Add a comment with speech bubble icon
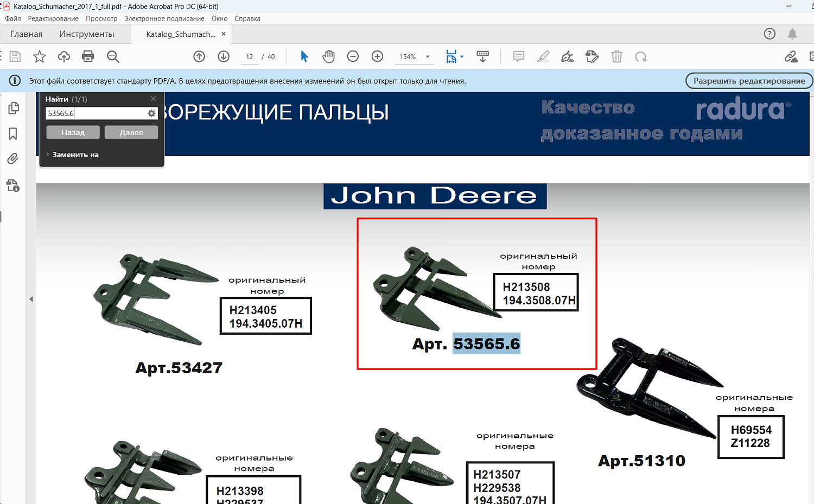Image resolution: width=814 pixels, height=504 pixels. coord(519,56)
